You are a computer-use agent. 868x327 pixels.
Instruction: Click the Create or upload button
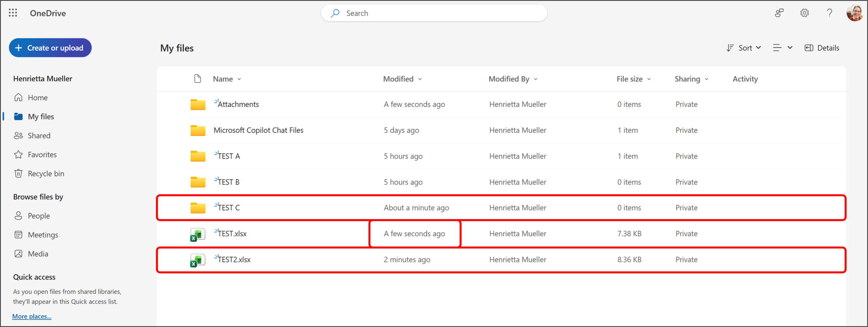coord(50,48)
